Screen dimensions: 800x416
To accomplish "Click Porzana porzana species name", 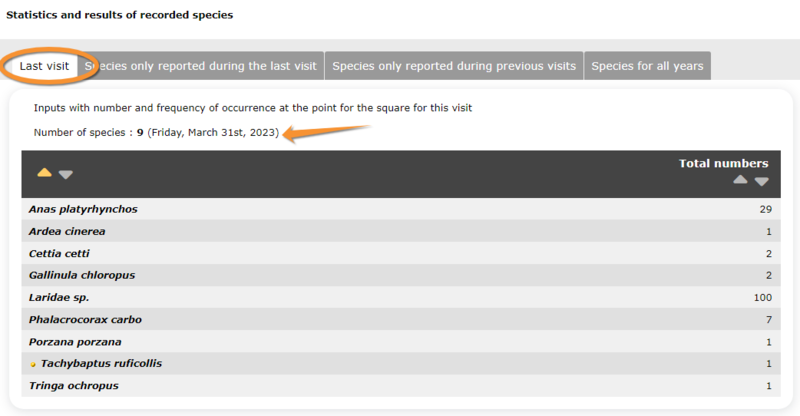I will click(x=75, y=342).
